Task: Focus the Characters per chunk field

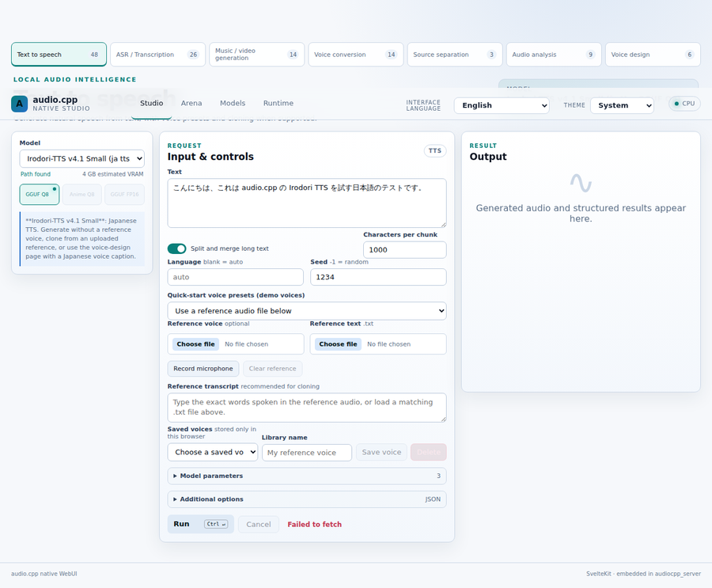Action: tap(404, 250)
